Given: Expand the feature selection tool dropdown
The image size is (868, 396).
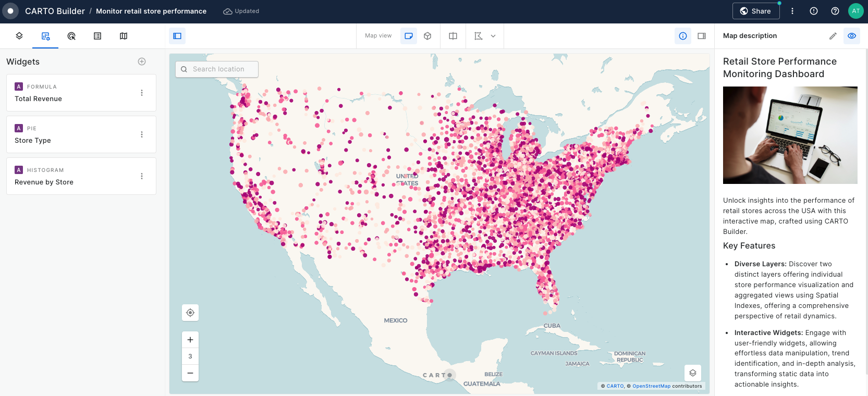Looking at the screenshot, I should [x=493, y=36].
